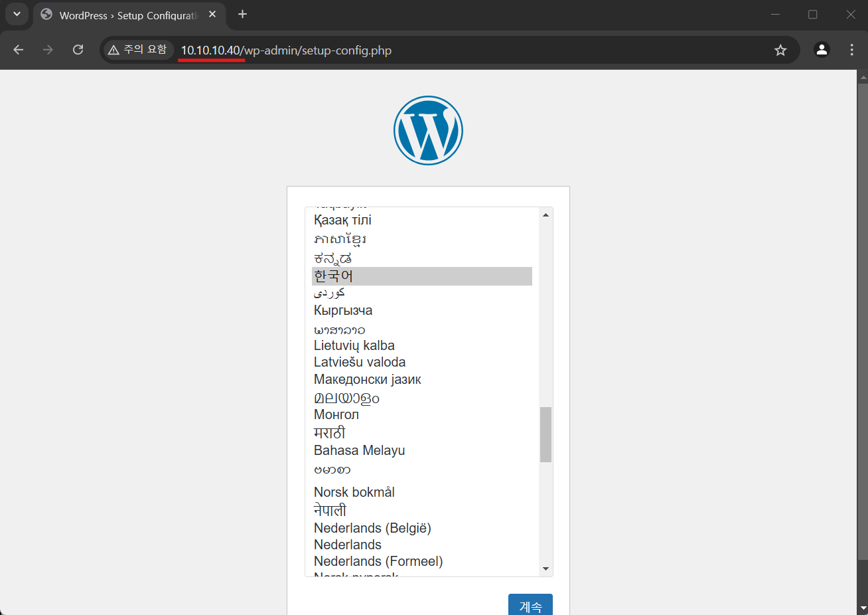Open a new tab with plus icon
The image size is (868, 615).
click(x=243, y=14)
